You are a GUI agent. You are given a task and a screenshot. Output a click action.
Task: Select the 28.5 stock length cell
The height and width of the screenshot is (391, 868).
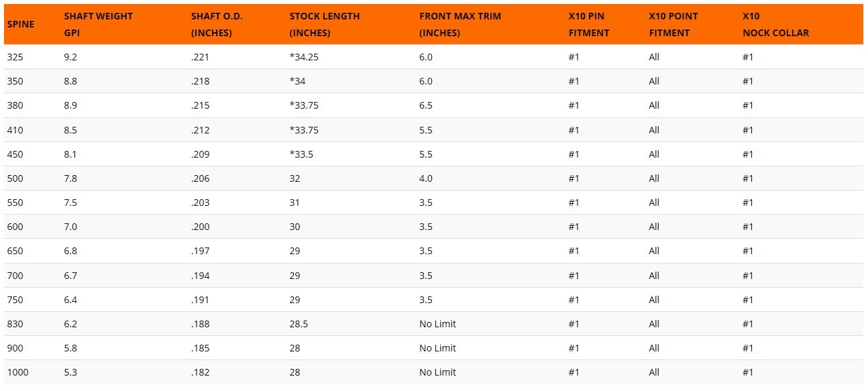pyautogui.click(x=299, y=324)
